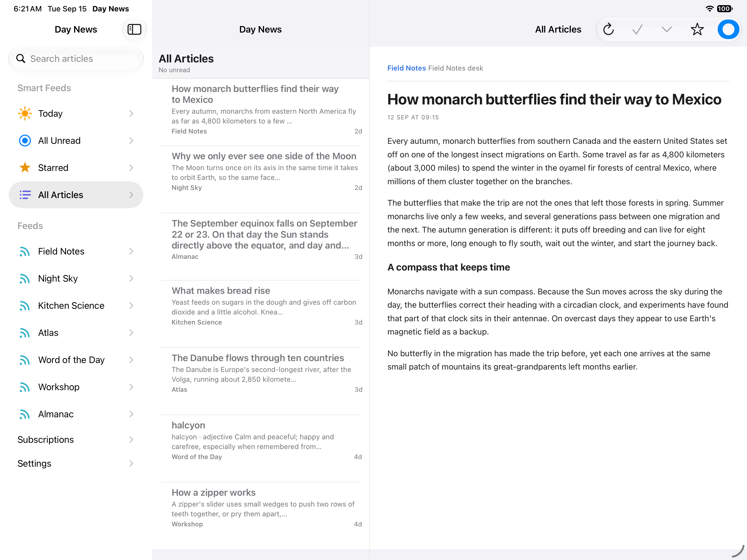Screen dimensions: 747x560
Task: Click the 'No unread' status text
Action: click(174, 70)
